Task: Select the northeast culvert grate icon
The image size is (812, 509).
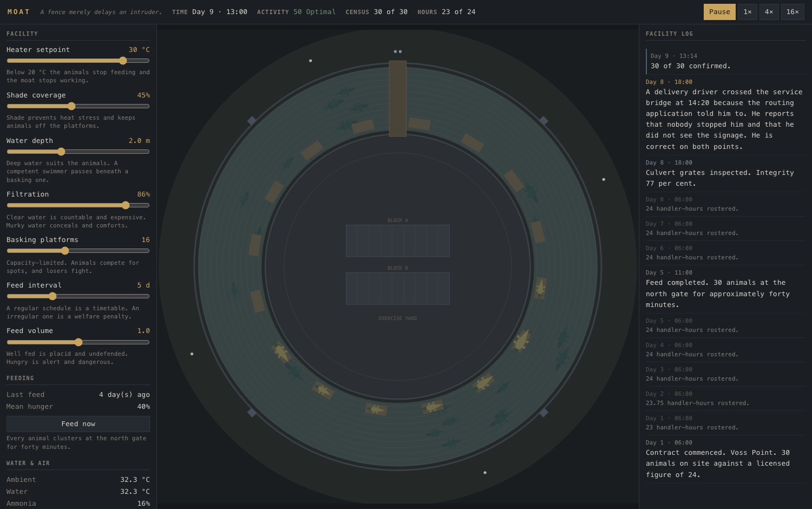Action: [543, 121]
